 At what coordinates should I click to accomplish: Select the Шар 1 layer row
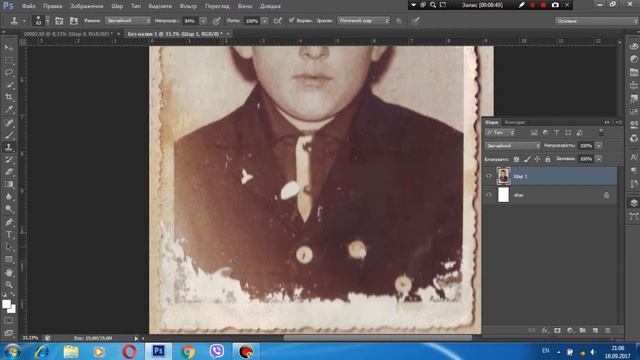(550, 176)
